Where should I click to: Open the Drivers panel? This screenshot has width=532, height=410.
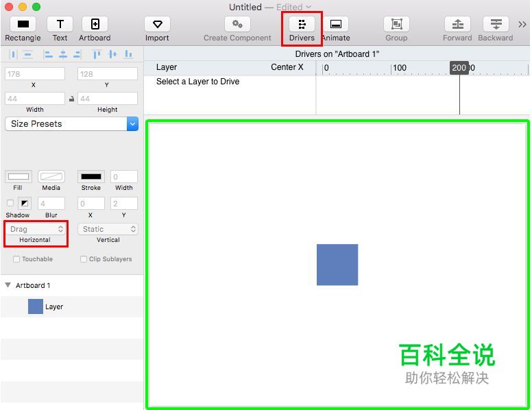(x=302, y=25)
